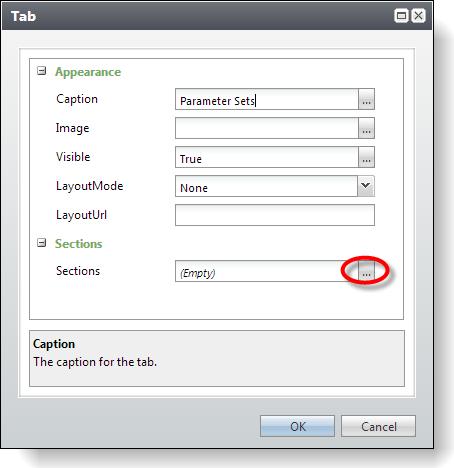454x468 pixels.
Task: Select the Sections field showing (Empty)
Action: click(267, 271)
